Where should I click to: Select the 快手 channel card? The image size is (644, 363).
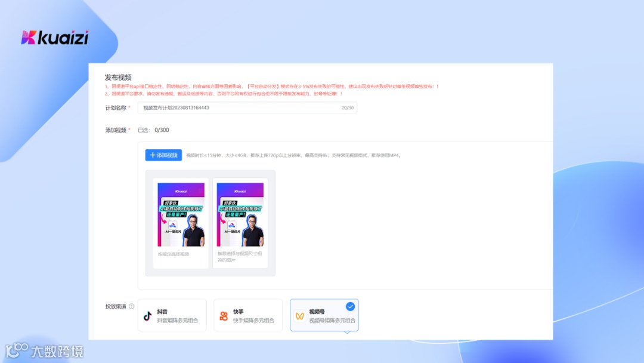[248, 315]
